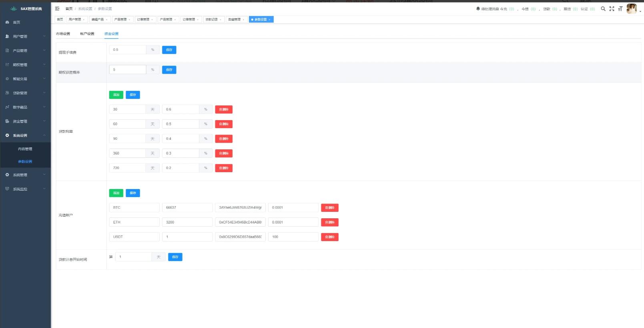This screenshot has width=644, height=328.
Task: Delete the USDT recharge account row
Action: coord(329,237)
